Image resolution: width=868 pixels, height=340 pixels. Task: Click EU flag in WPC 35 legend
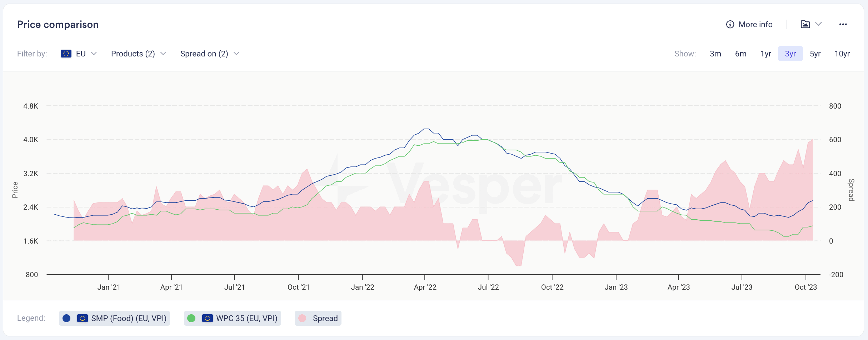(x=208, y=318)
